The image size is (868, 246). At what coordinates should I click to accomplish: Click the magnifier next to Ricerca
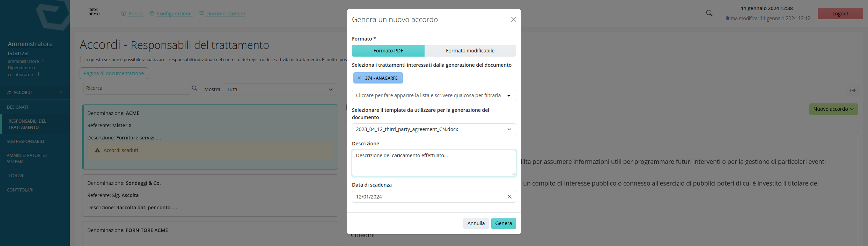coord(194,88)
